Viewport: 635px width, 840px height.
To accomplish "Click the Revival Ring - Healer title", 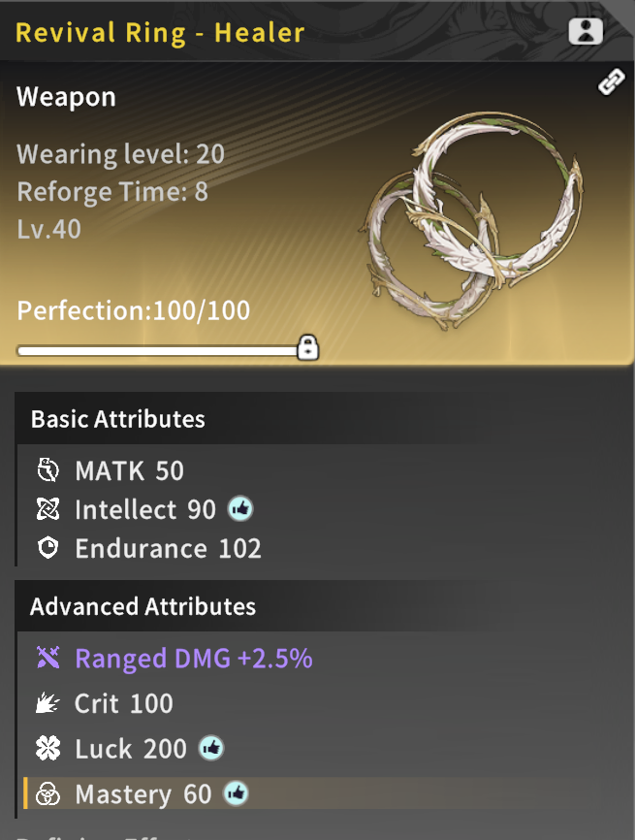I will tap(160, 32).
